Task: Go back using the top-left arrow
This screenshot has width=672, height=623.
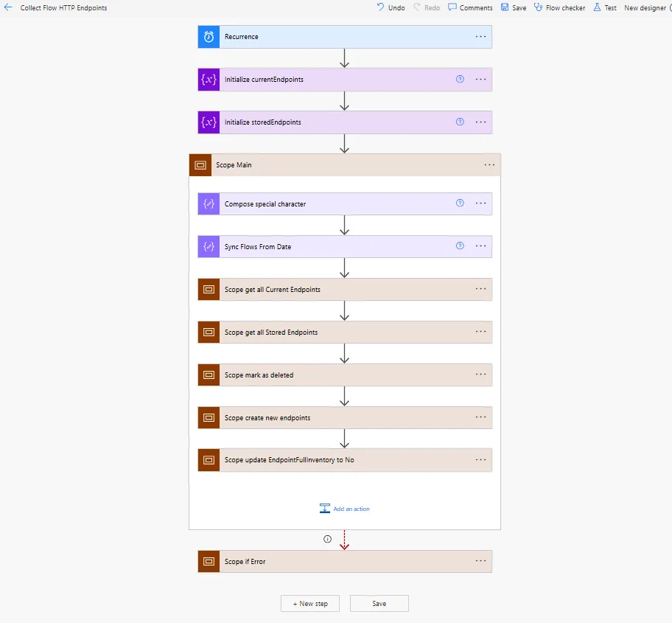Action: (x=8, y=7)
